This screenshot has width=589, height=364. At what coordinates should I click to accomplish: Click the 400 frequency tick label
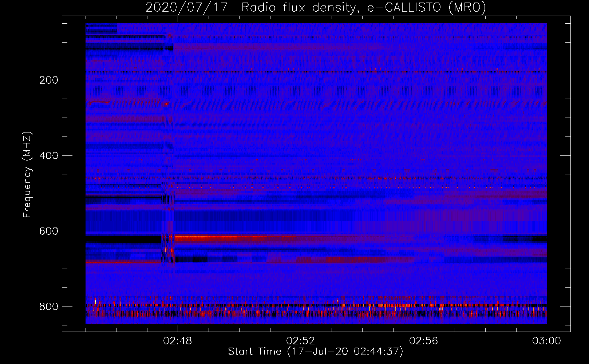tap(49, 156)
